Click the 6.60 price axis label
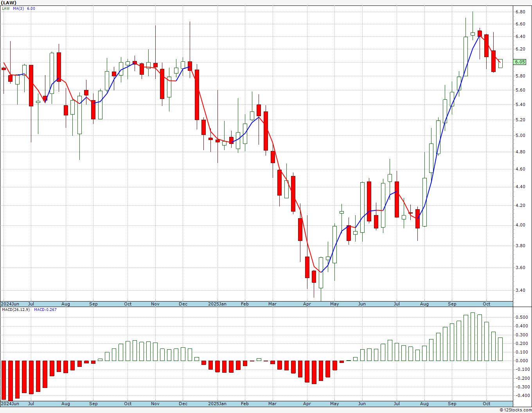Viewport: 532px width, 413px height. [x=520, y=24]
